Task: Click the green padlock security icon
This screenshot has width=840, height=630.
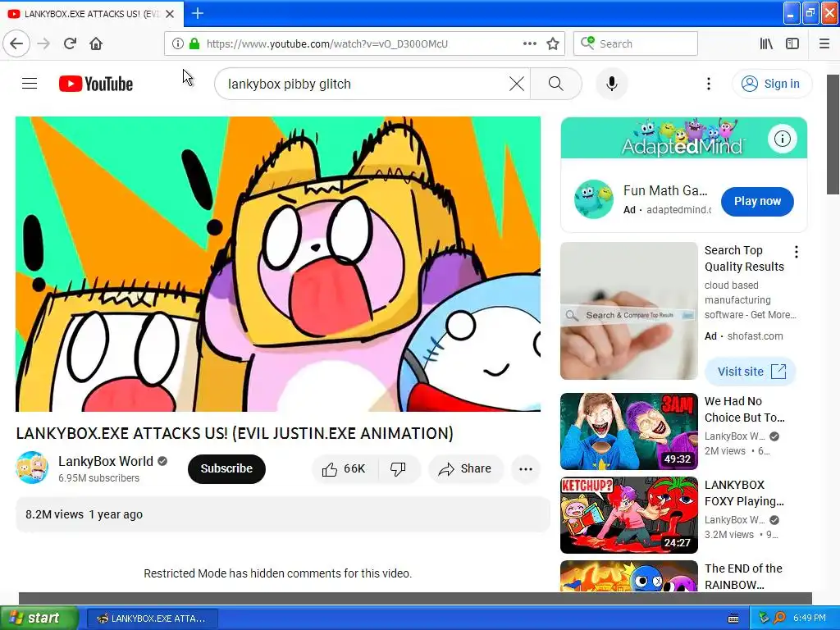Action: click(194, 43)
